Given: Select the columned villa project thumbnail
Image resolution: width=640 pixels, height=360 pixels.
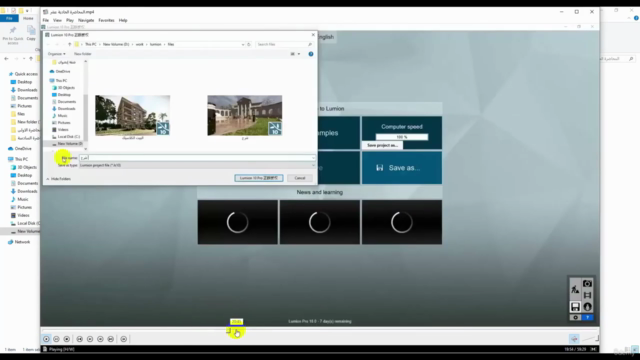Looking at the screenshot, I should 244,116.
